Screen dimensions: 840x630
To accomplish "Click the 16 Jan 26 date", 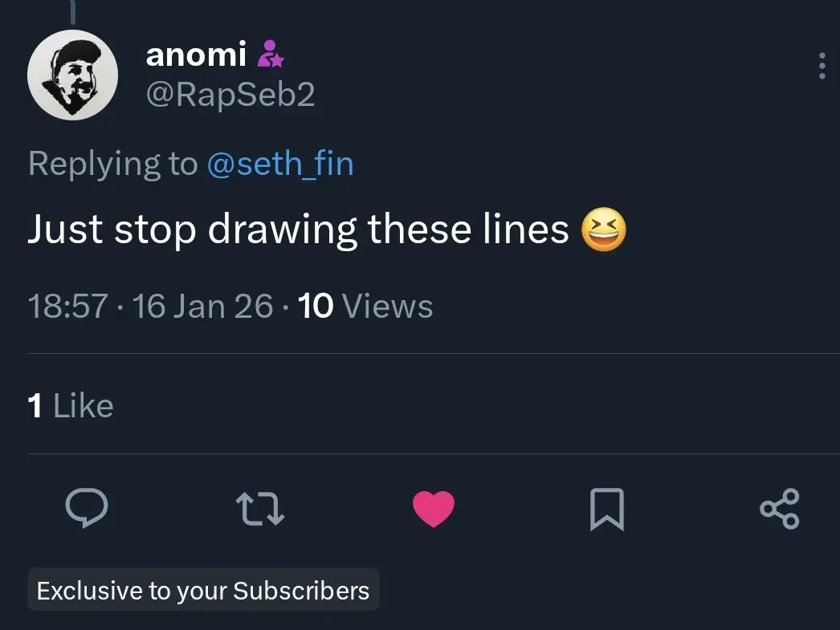I will [x=203, y=307].
